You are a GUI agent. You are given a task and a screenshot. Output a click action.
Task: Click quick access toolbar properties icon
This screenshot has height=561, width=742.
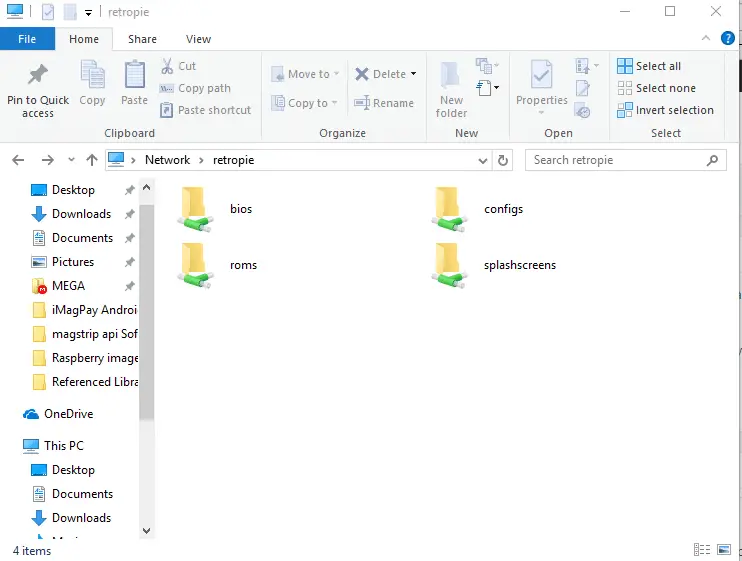pos(48,12)
